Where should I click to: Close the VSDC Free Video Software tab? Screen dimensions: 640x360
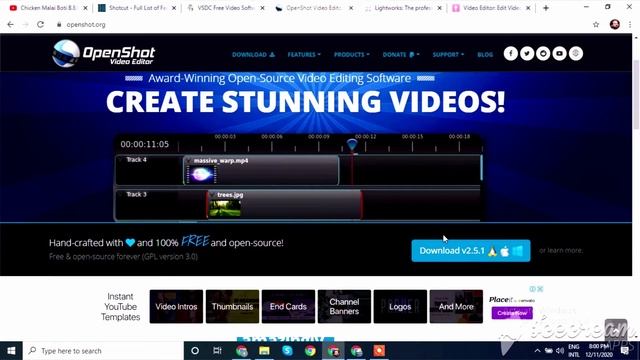tap(262, 8)
